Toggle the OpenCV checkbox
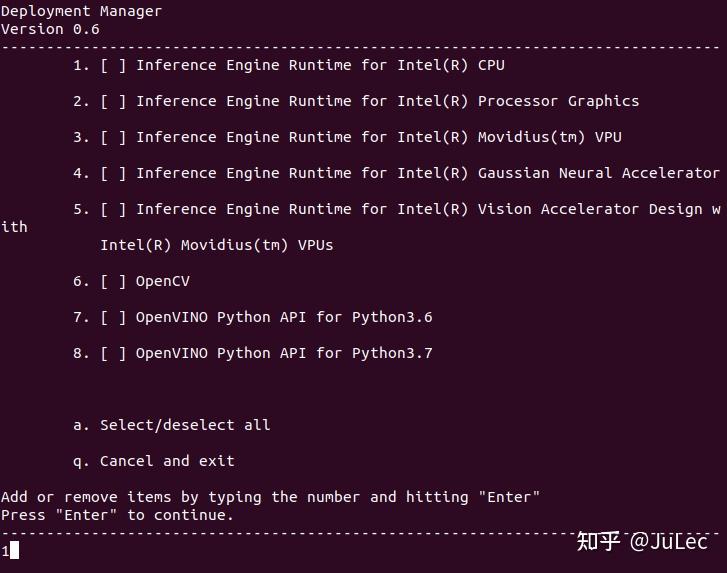 pos(113,281)
